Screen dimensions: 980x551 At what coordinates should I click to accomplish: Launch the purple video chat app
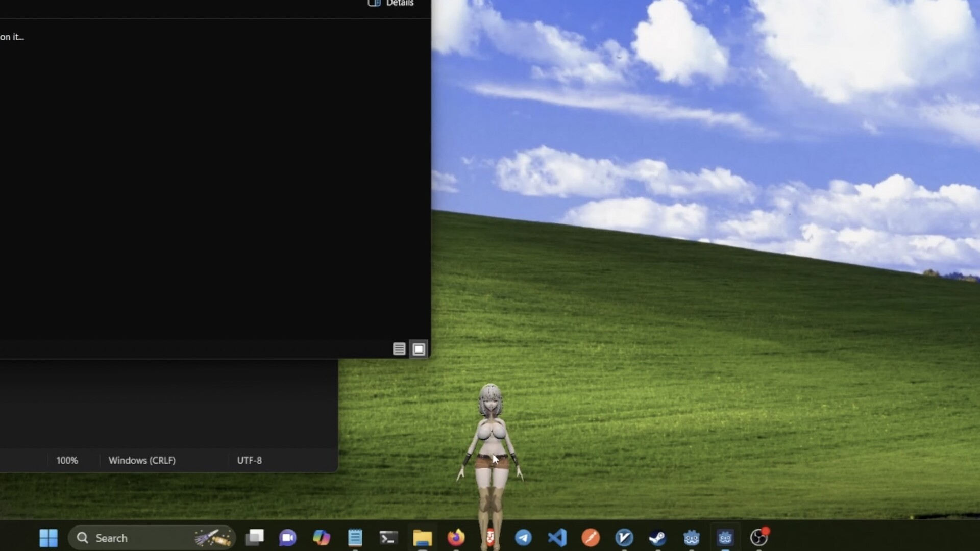click(287, 538)
